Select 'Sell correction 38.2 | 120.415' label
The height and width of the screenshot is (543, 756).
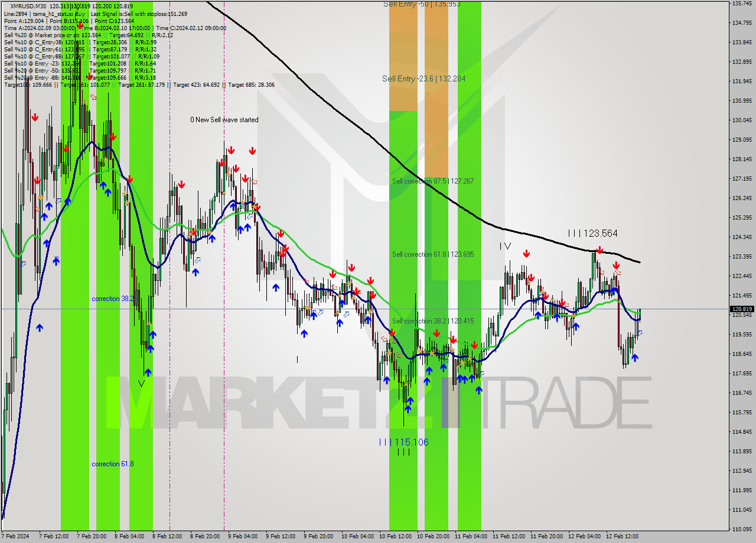pos(433,321)
